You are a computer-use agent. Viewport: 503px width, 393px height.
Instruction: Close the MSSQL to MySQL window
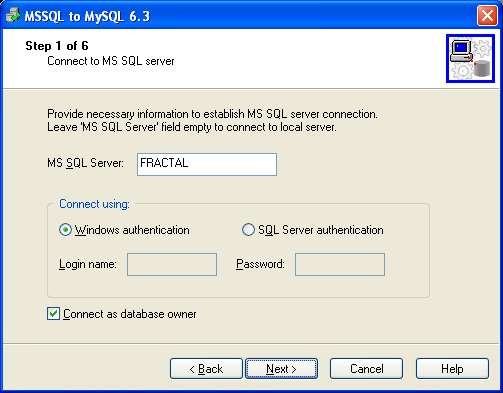[x=487, y=15]
